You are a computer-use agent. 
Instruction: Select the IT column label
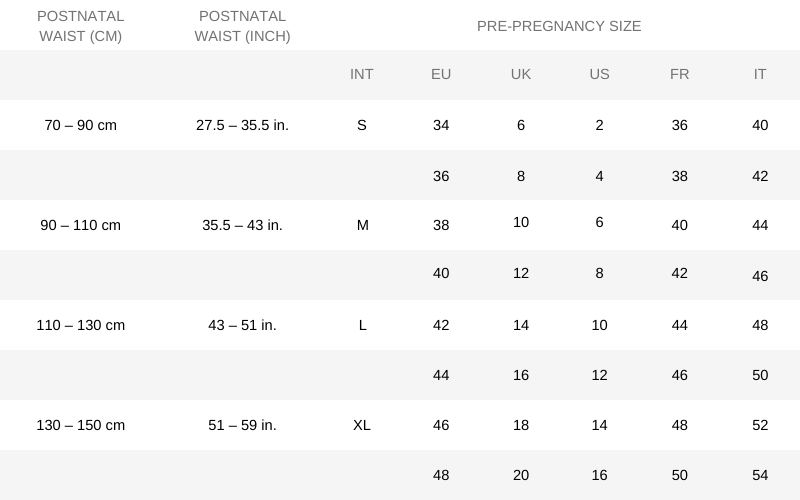click(760, 75)
